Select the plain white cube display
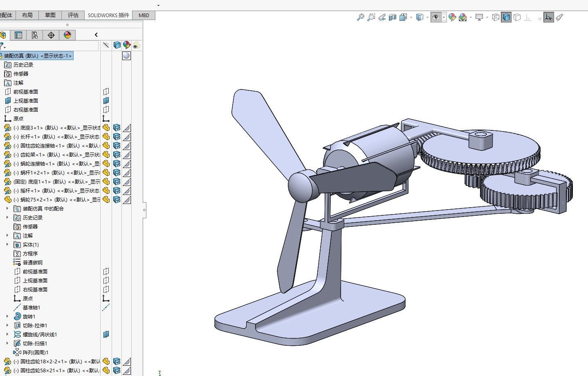The height and width of the screenshot is (376, 588). [517, 17]
